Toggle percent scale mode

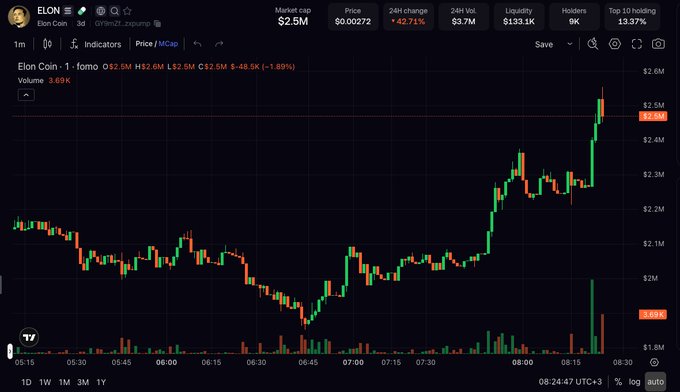pos(618,382)
